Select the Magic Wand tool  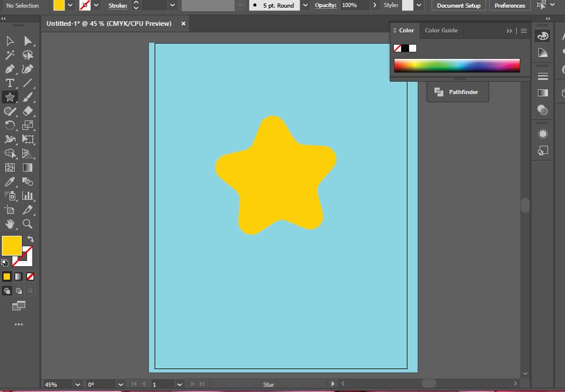pos(10,55)
